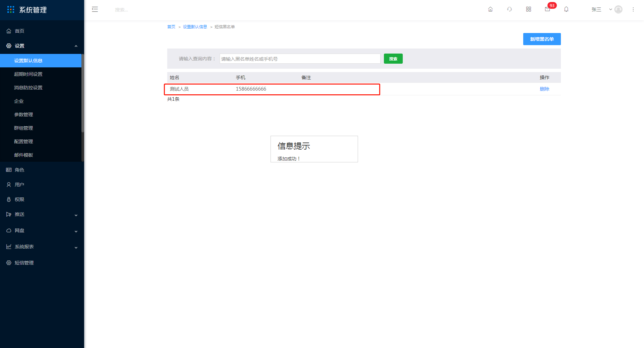Click 删除 for 测试人员 row
The image size is (644, 348).
pyautogui.click(x=544, y=89)
